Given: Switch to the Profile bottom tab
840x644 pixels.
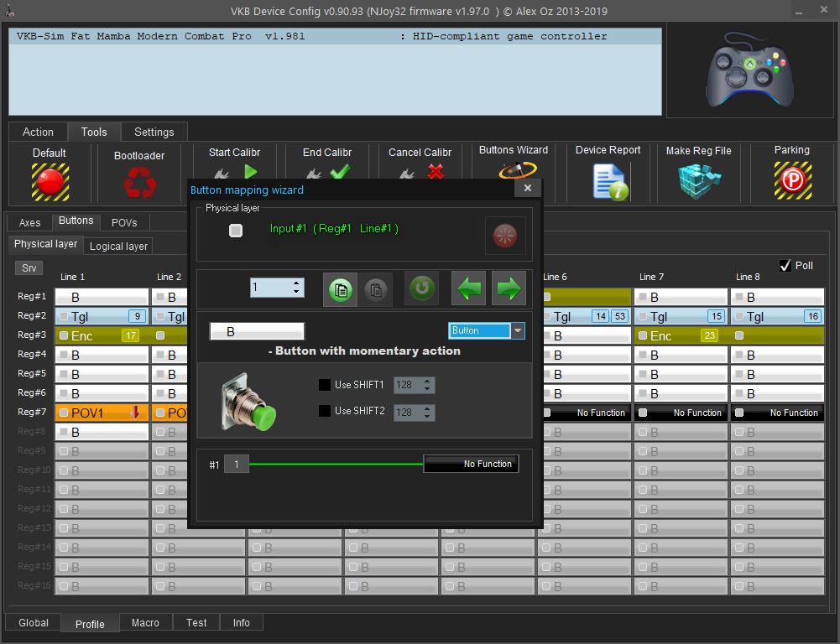Looking at the screenshot, I should (x=90, y=624).
